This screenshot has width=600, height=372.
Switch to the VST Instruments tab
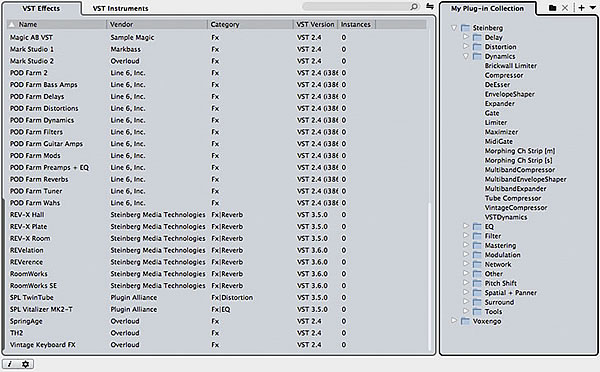pos(120,8)
